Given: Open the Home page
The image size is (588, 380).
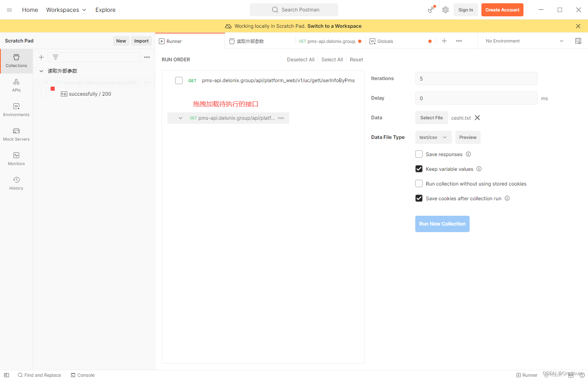Looking at the screenshot, I should [x=30, y=10].
